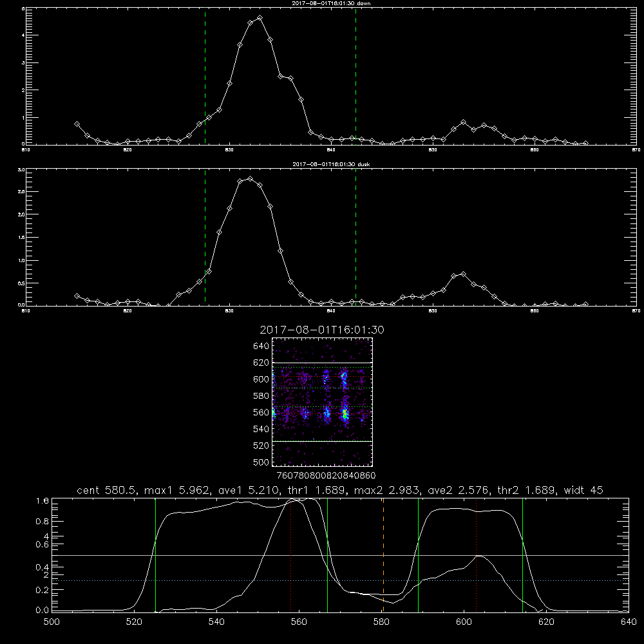This screenshot has width=644, height=644.
Task: Click the highest data point of the dusk curve
Action: [250, 178]
